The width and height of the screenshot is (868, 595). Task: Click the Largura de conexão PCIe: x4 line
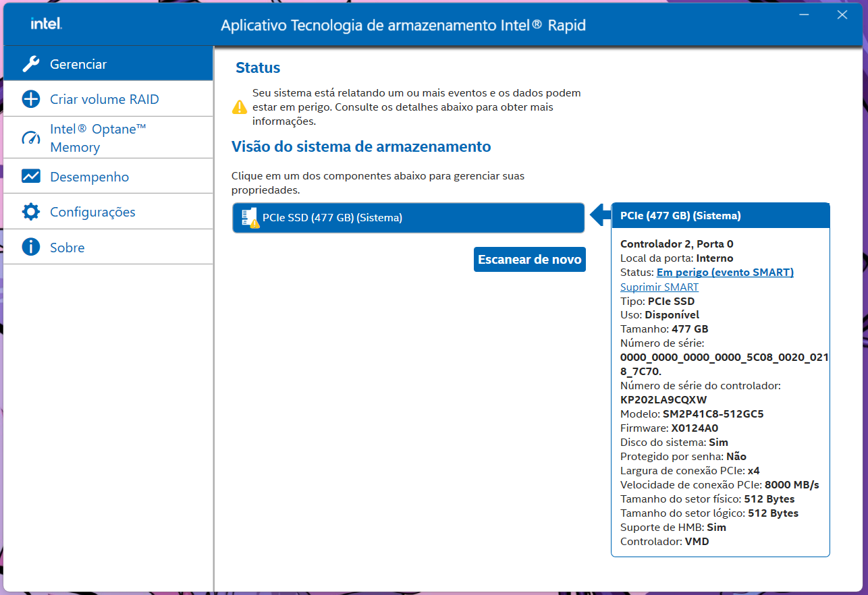[x=690, y=471]
